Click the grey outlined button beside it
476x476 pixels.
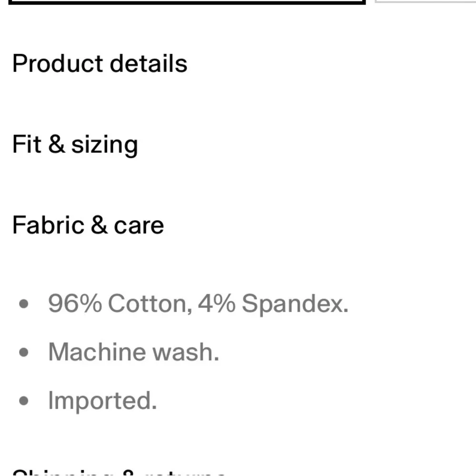pos(426,1)
